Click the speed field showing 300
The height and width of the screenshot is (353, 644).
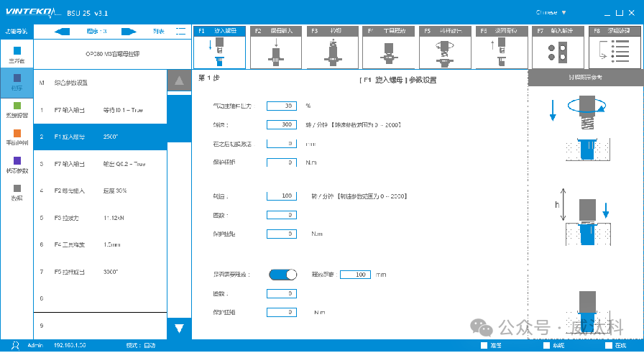[x=282, y=124]
